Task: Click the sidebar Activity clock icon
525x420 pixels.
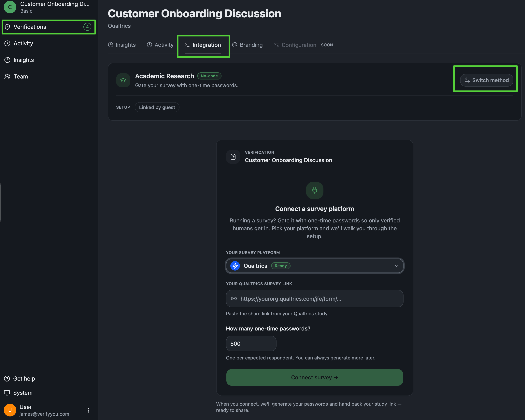Action: pos(7,43)
